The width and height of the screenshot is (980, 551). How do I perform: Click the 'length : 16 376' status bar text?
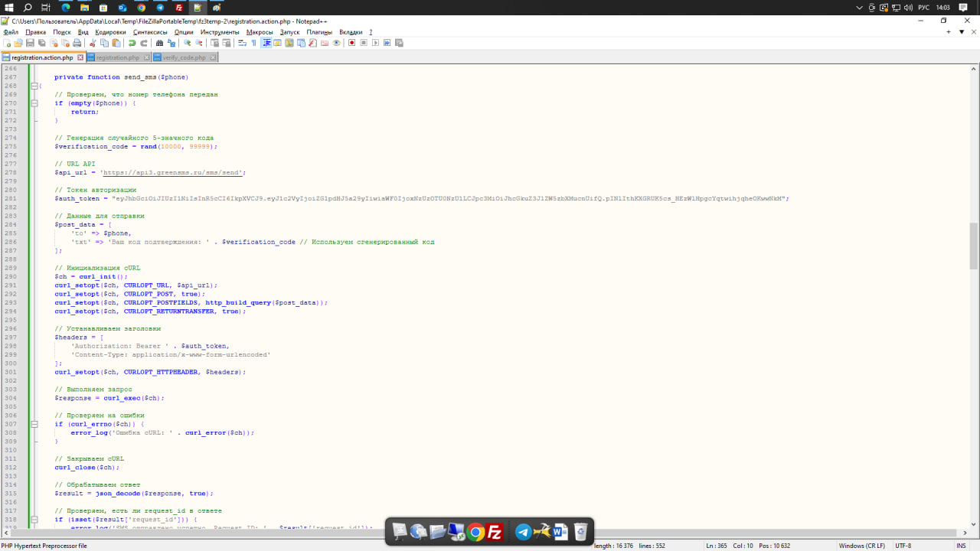(614, 546)
